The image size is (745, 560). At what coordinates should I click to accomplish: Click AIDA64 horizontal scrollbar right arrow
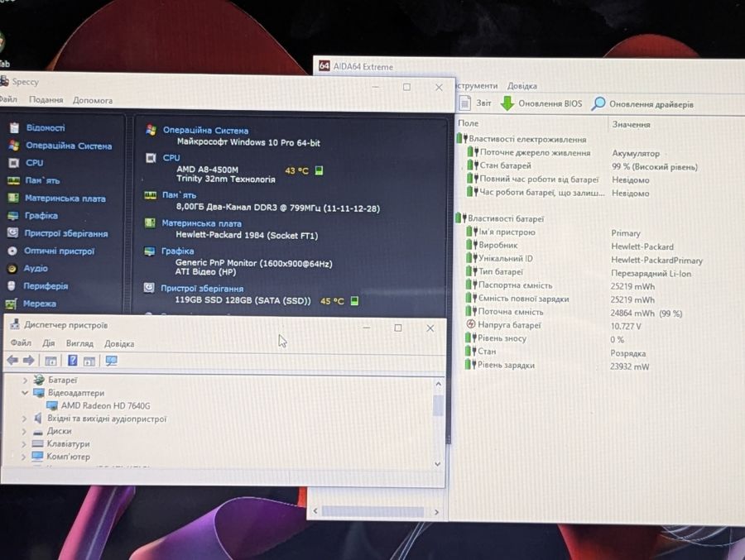tap(436, 512)
